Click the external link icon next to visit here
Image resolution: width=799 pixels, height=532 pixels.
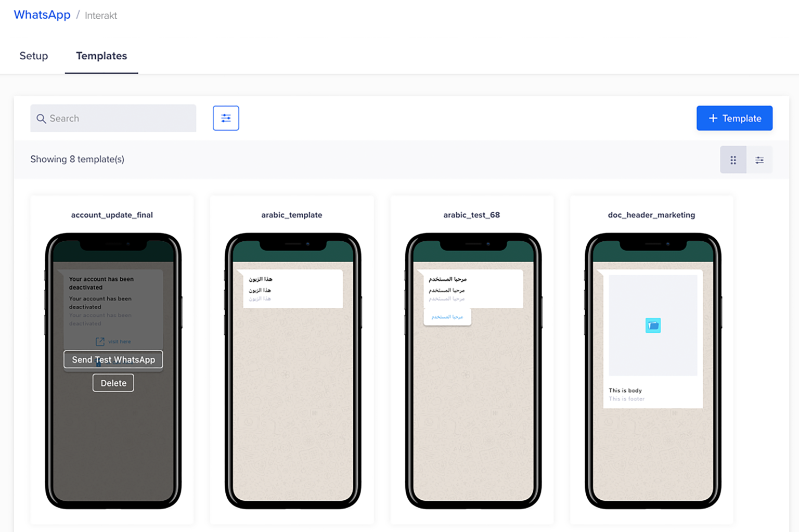click(100, 341)
